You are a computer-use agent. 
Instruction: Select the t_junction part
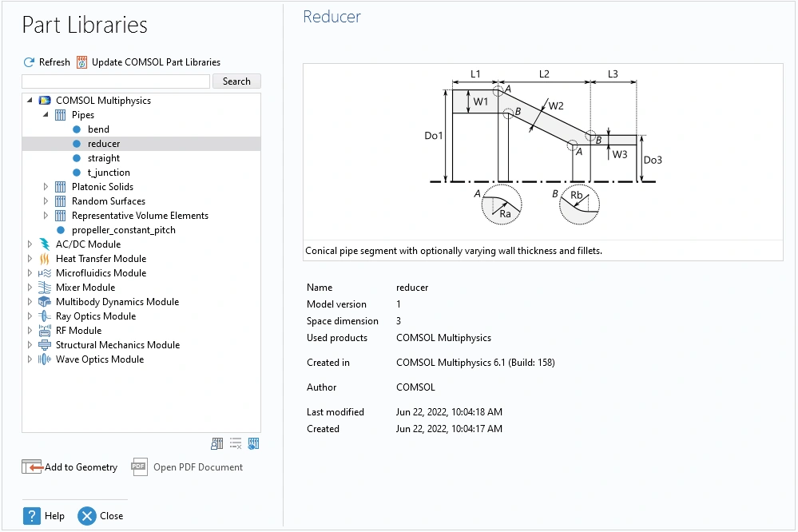point(108,173)
